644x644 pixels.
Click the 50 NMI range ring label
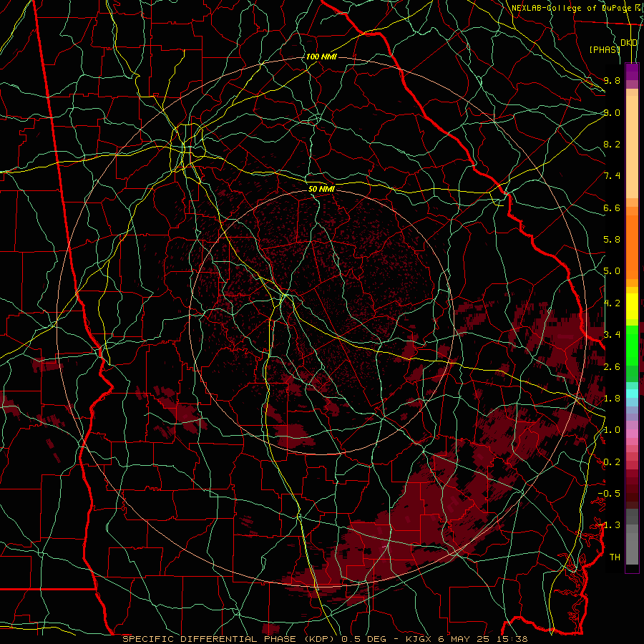click(x=321, y=189)
